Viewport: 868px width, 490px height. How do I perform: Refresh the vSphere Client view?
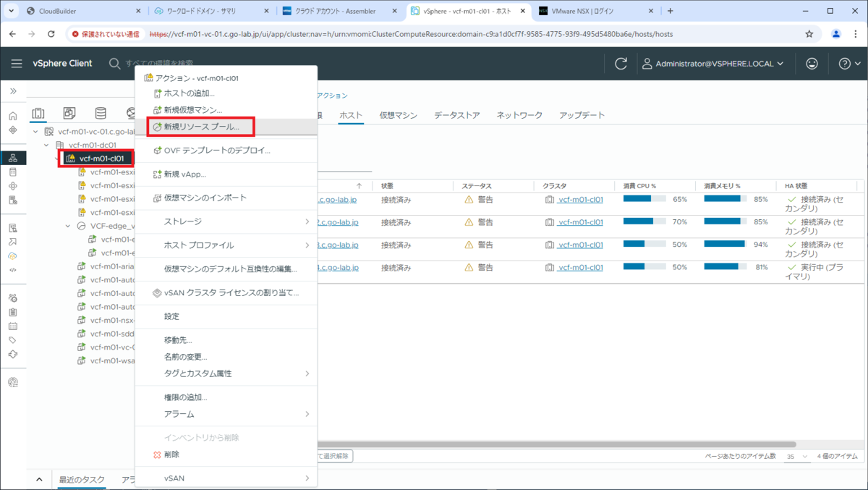[621, 64]
